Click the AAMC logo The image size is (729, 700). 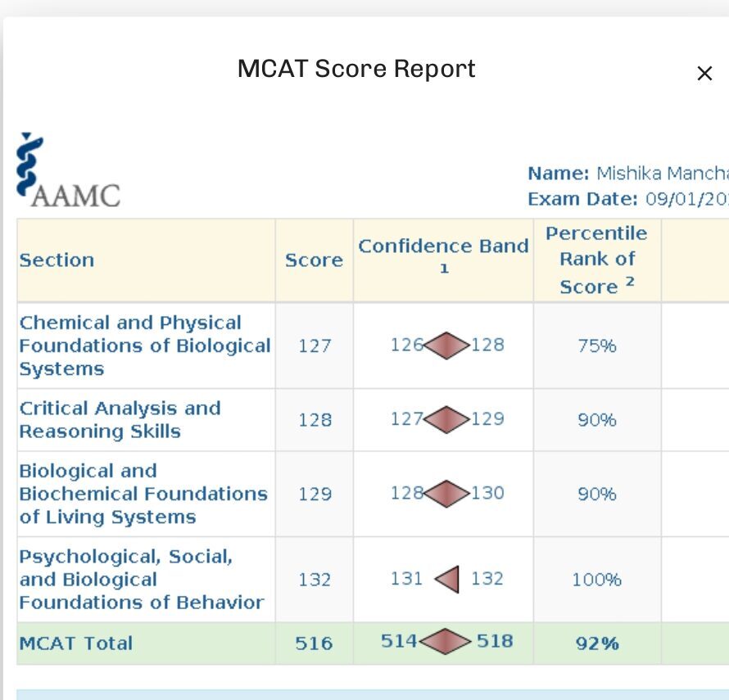click(x=68, y=170)
